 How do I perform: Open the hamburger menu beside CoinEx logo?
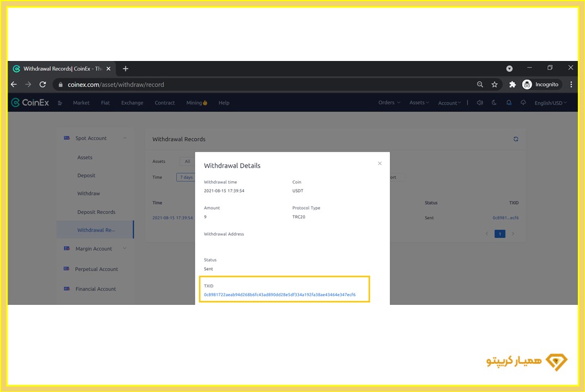(60, 103)
